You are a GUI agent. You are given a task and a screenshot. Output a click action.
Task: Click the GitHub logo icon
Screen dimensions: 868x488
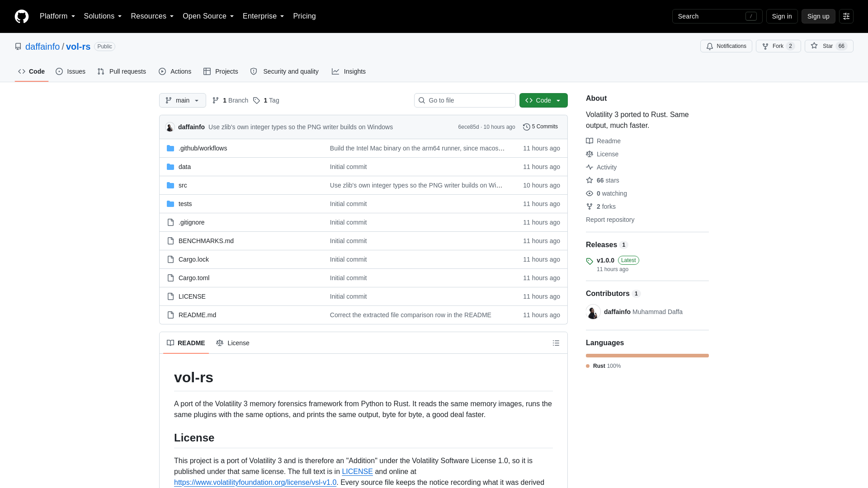tap(22, 16)
